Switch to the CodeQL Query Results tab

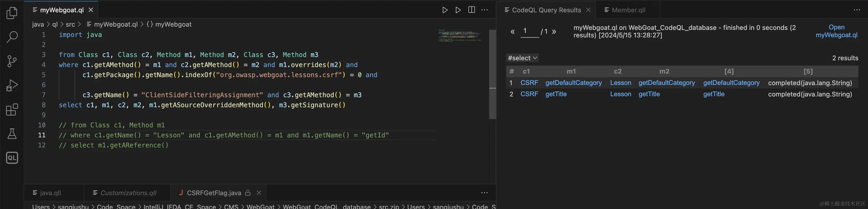point(546,10)
